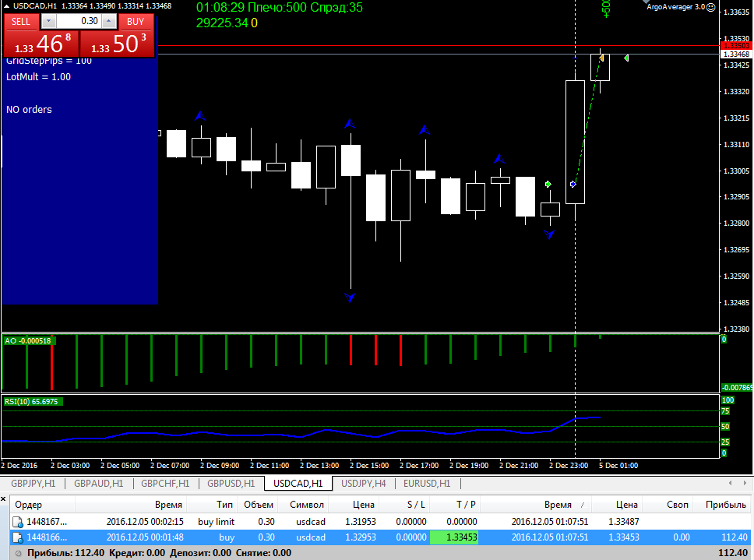754x560 pixels.
Task: Click the 112.40 profit cell in buy row
Action: pos(735,537)
